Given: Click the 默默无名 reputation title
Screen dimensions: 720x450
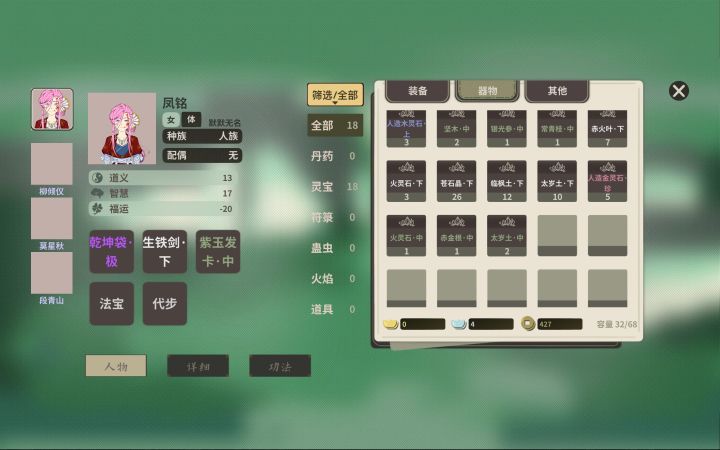Looking at the screenshot, I should [225, 123].
